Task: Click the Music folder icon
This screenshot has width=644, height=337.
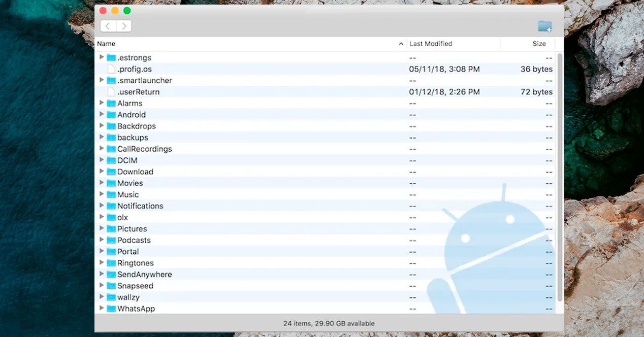Action: pos(111,194)
